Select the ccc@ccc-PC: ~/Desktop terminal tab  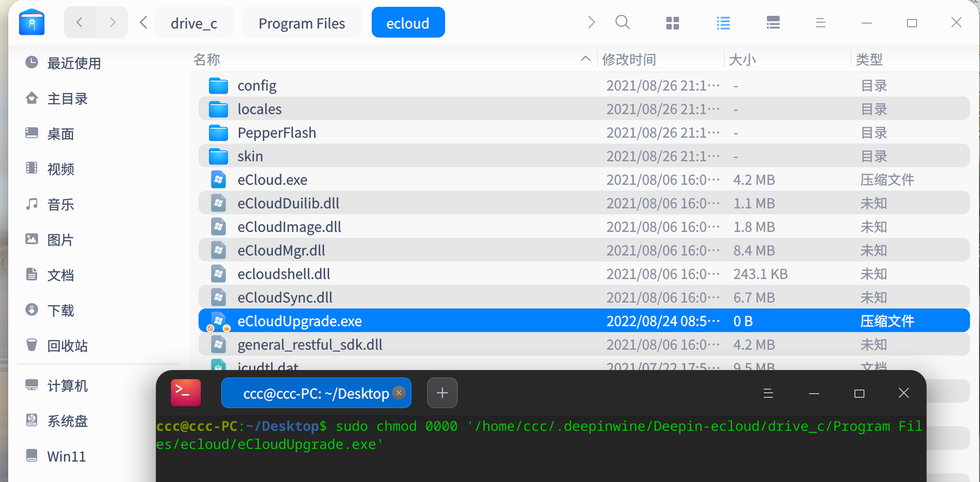click(x=316, y=393)
